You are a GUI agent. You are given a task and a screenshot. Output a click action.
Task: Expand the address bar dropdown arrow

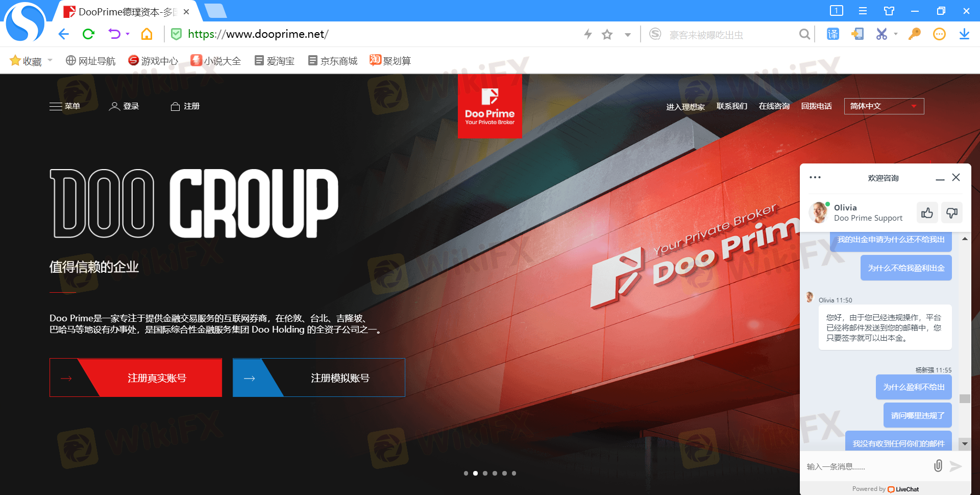pos(628,35)
